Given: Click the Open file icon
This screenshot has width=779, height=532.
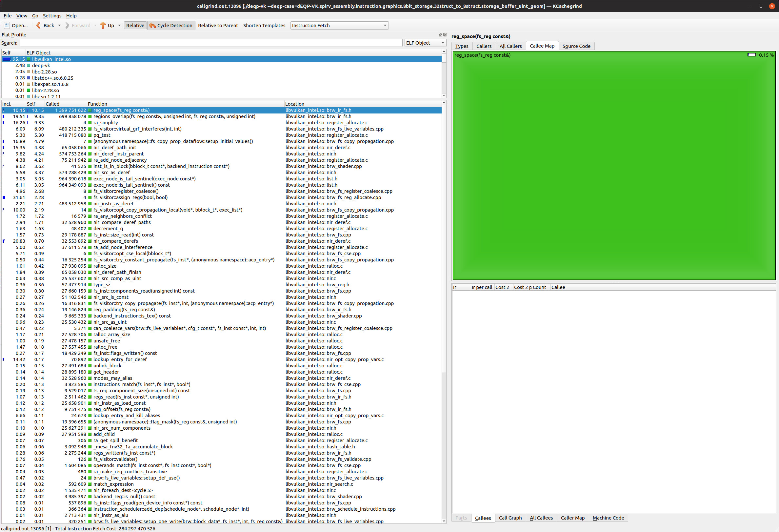Looking at the screenshot, I should 7,25.
